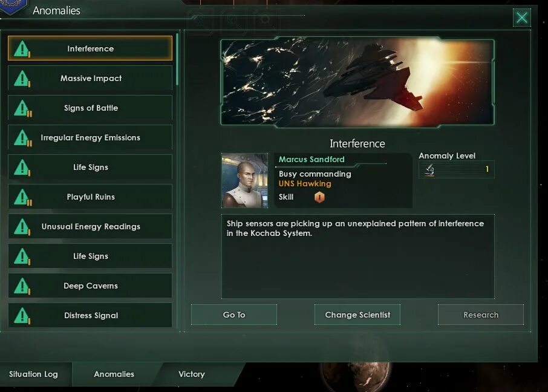Click the Change Scientist button
Image resolution: width=548 pixels, height=392 pixels.
pos(357,315)
